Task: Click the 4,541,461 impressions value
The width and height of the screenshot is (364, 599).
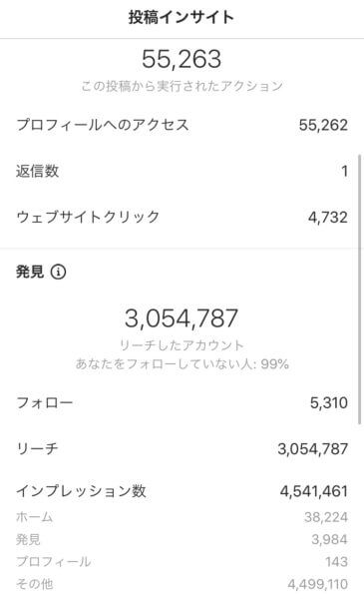Action: coord(314,491)
